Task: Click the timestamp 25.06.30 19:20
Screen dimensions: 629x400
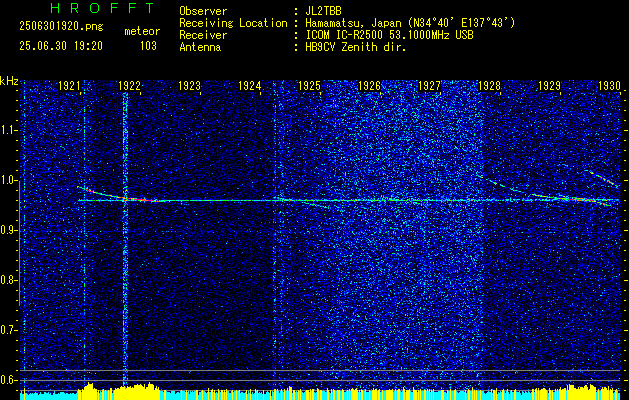Action: (61, 46)
